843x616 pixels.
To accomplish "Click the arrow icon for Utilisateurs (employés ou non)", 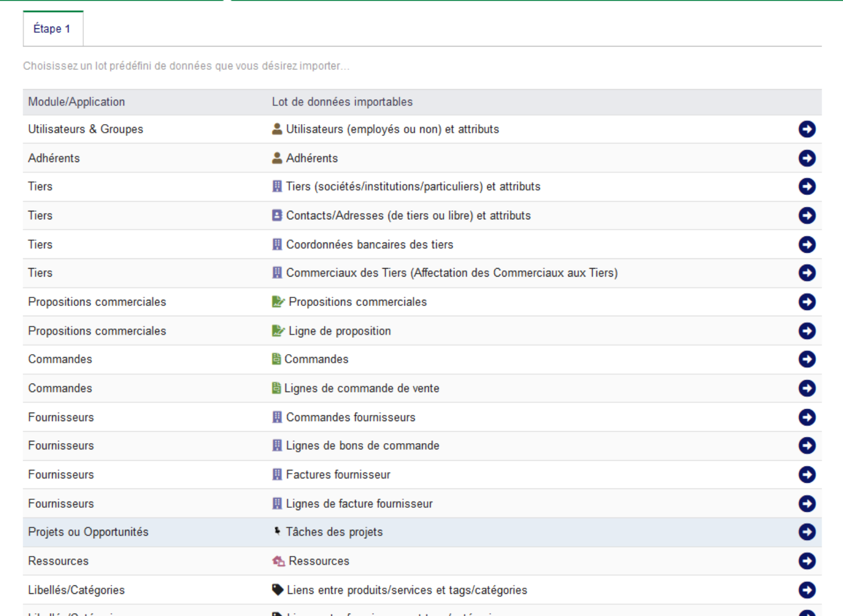I will [807, 129].
